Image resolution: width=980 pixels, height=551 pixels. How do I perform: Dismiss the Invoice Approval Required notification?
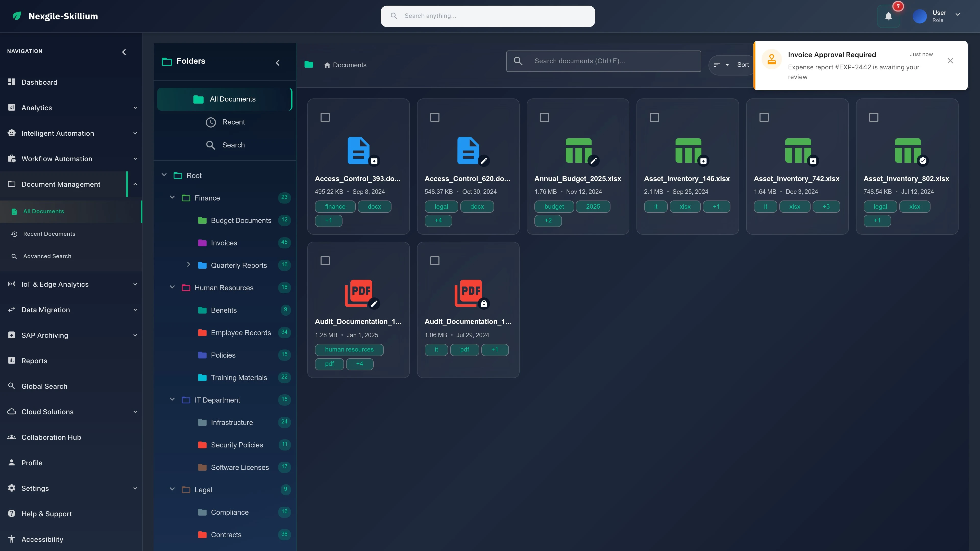pos(950,60)
